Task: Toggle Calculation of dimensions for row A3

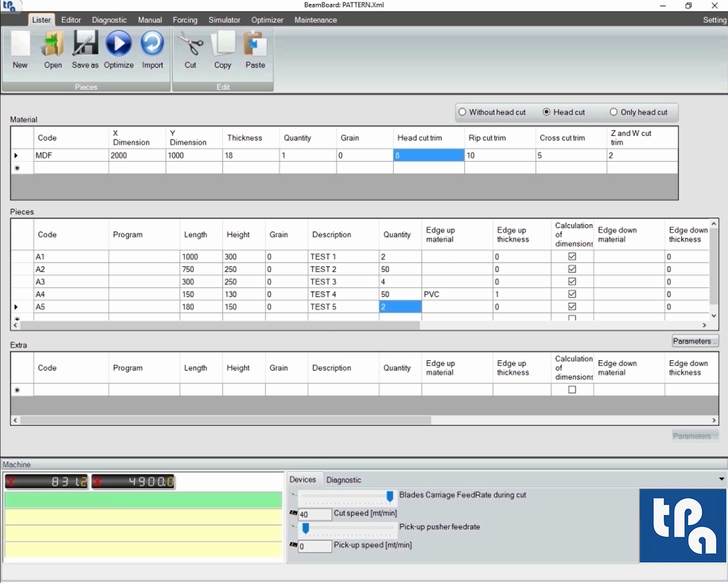Action: coord(572,281)
